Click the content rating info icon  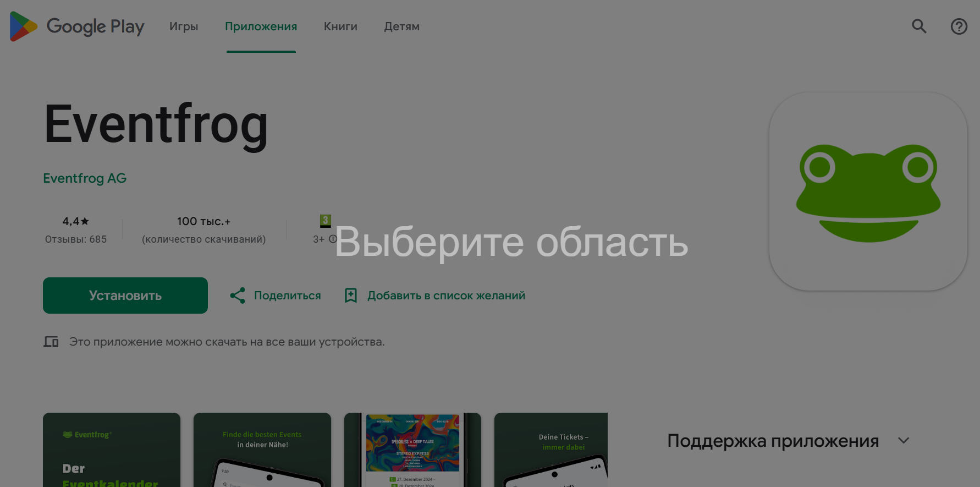333,239
